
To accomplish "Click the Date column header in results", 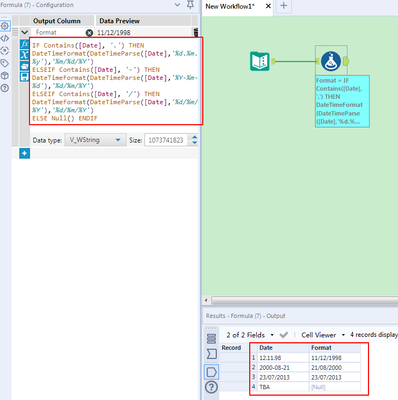I will click(283, 348).
